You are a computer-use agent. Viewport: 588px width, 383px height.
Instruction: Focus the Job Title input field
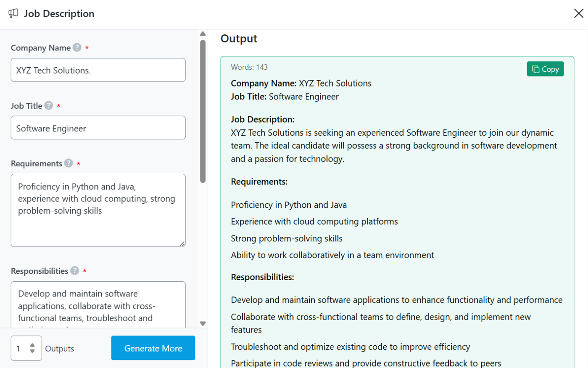click(98, 128)
